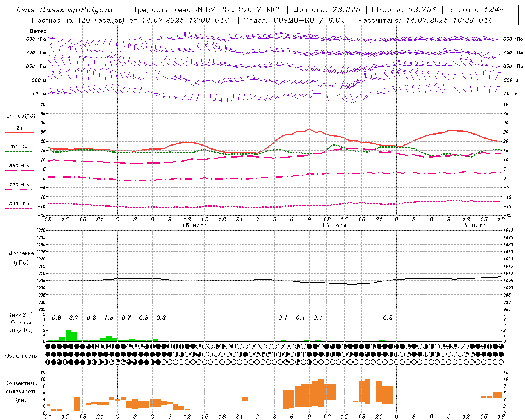Click the "Осадки" precipitation label
Screen dimensions: 525x420
(21, 322)
